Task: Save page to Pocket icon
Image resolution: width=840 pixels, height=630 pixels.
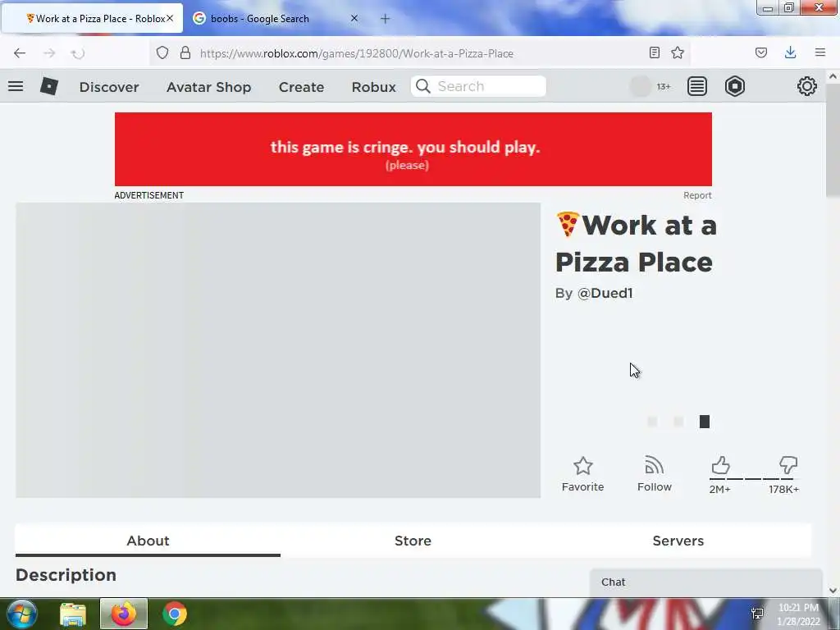Action: coord(761,52)
